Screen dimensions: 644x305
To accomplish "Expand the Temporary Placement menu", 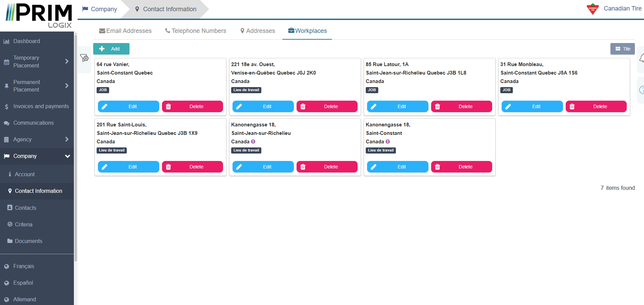I will 67,61.
